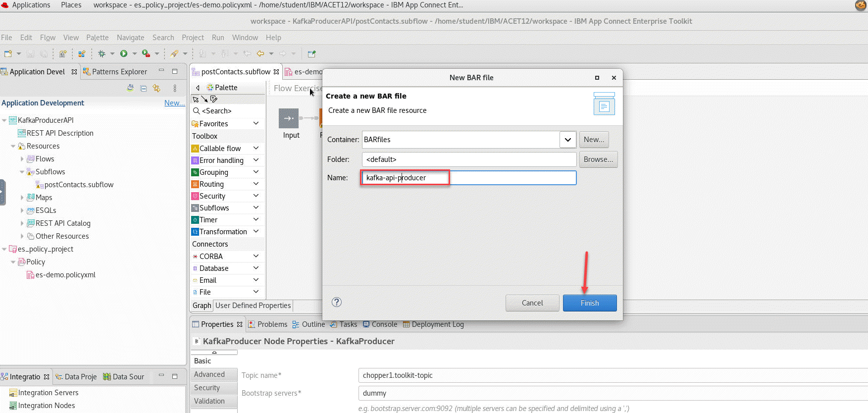Click the Browse... button next to Folder
The width and height of the screenshot is (868, 413).
click(x=598, y=159)
